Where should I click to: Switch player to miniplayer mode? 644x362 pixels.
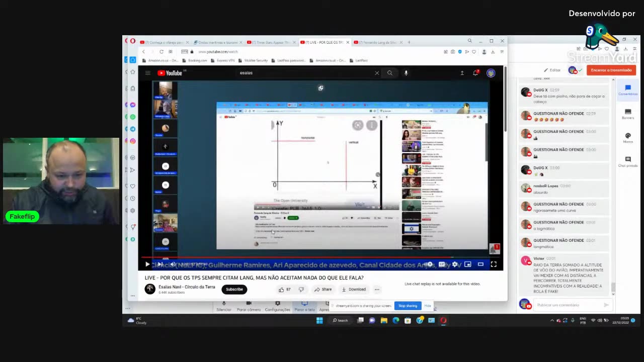coord(467,264)
